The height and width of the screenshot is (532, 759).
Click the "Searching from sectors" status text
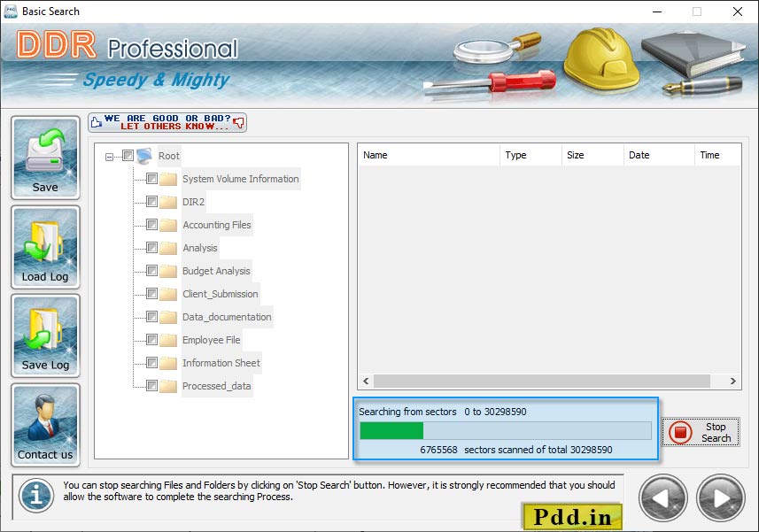coord(407,412)
